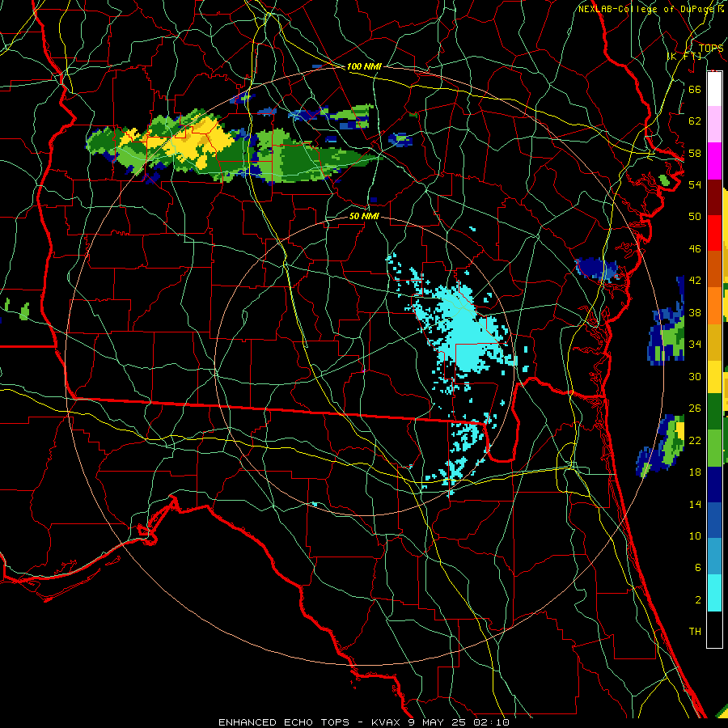Click the legend value '34'
This screenshot has width=728, height=728.
click(x=695, y=345)
